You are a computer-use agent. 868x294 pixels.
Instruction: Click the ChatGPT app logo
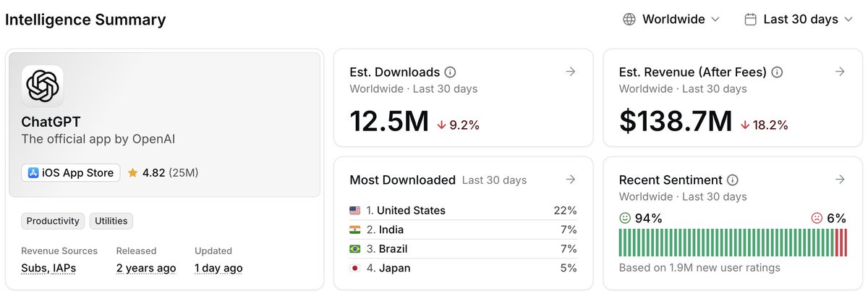click(43, 86)
